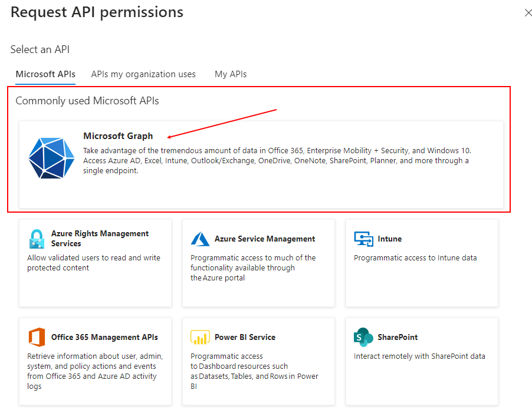Click the Azure Service Management triangle icon

(x=200, y=239)
